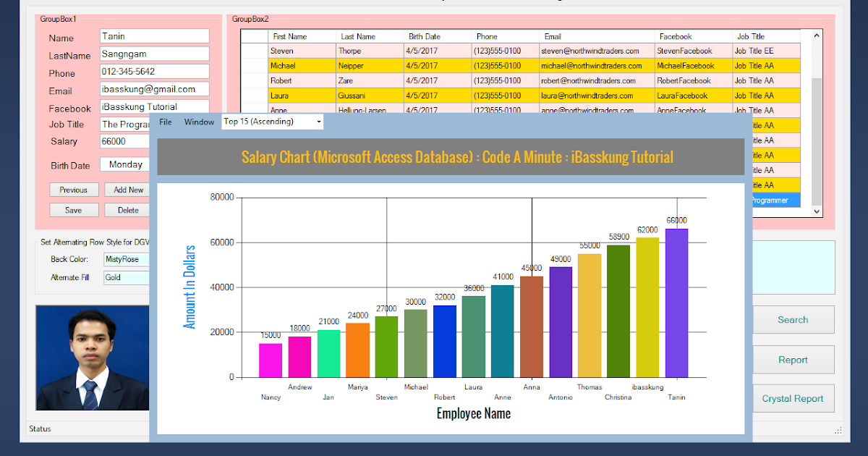Select the Gold alternate fill field

tap(123, 277)
